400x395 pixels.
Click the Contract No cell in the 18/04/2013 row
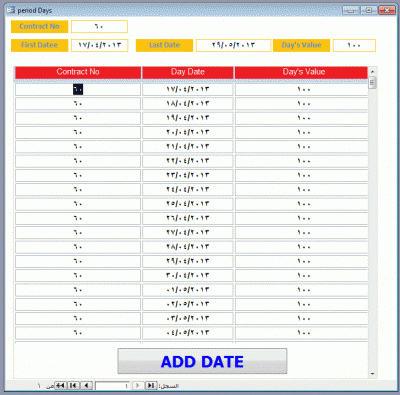coord(78,104)
